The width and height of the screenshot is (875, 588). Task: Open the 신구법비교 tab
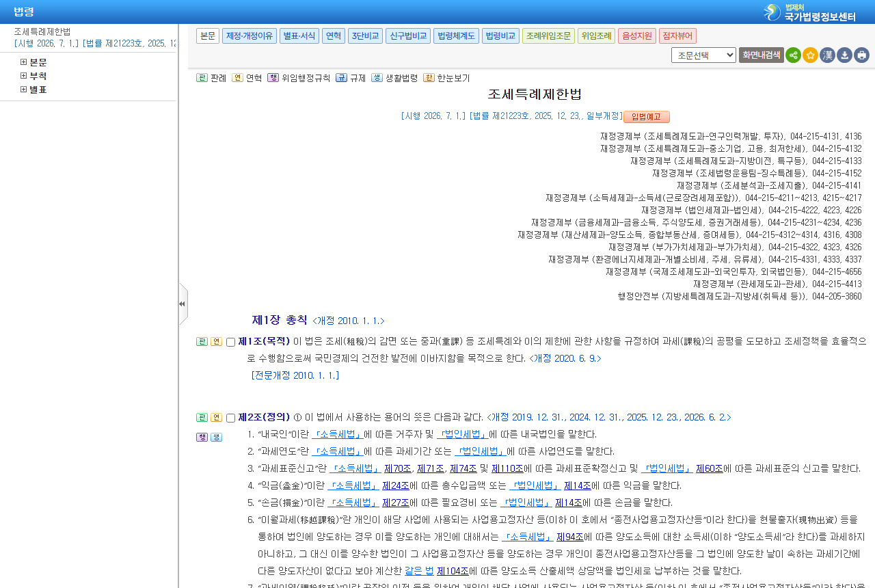(408, 36)
